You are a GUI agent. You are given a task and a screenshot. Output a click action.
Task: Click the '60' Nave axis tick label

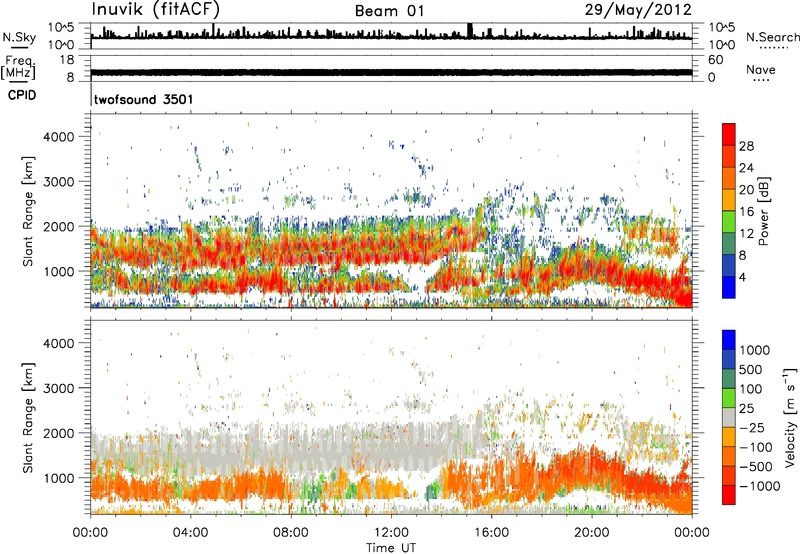click(x=716, y=60)
